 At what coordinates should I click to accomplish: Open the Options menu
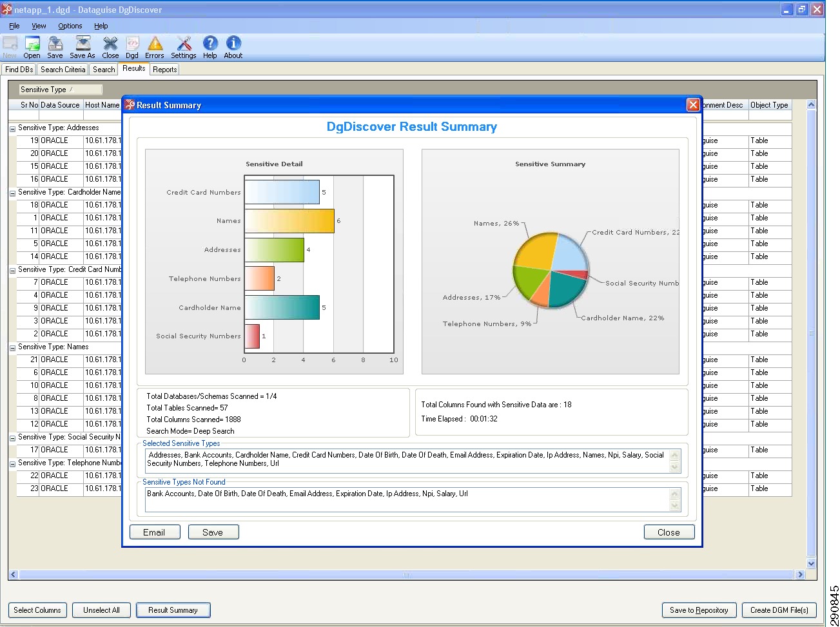tap(70, 26)
